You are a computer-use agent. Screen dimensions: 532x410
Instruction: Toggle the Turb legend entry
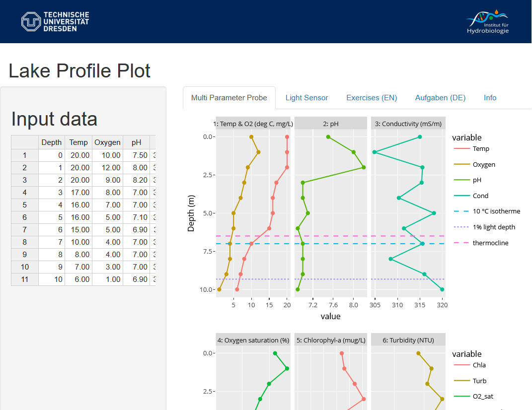[x=479, y=381]
